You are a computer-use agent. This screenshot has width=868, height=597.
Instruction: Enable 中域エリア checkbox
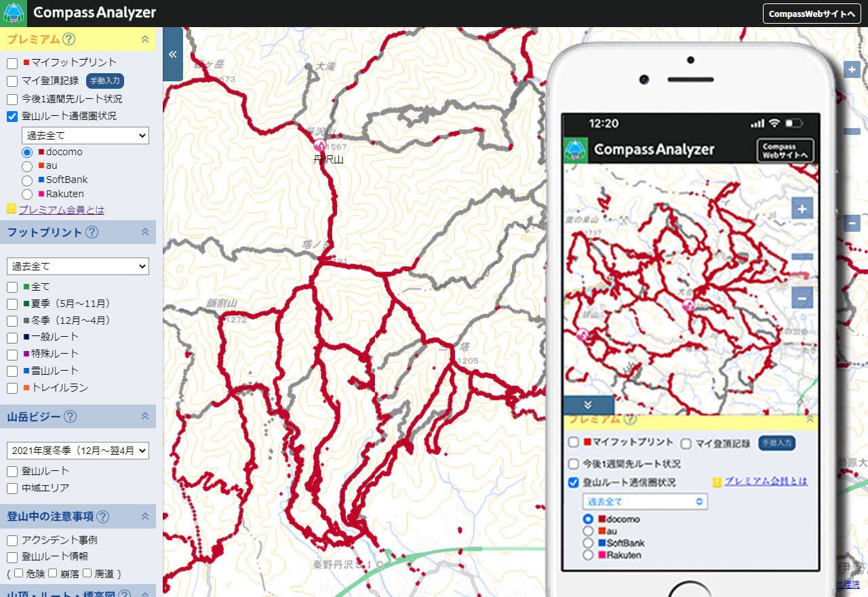coord(12,488)
